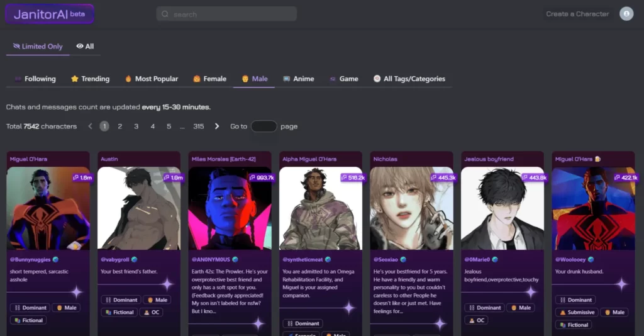Viewport: 644px width, 336px height.
Task: Click the verified badge next to @Seoxiao
Action: pyautogui.click(x=403, y=260)
